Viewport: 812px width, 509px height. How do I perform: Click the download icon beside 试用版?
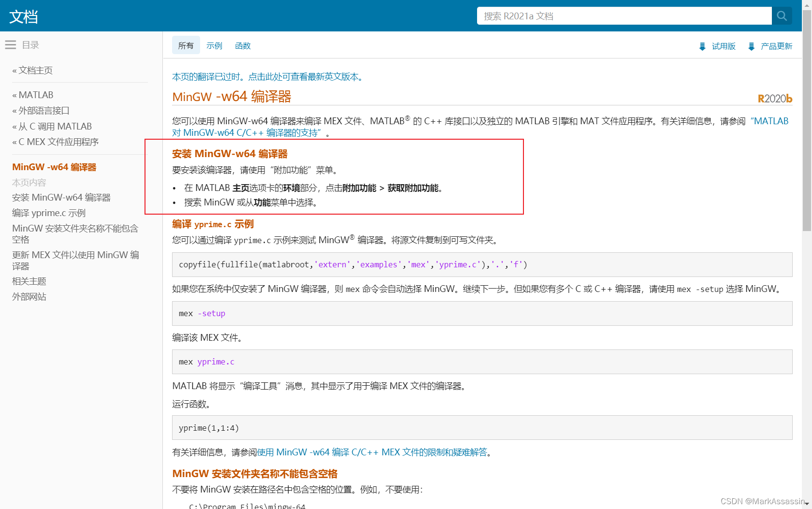click(702, 46)
